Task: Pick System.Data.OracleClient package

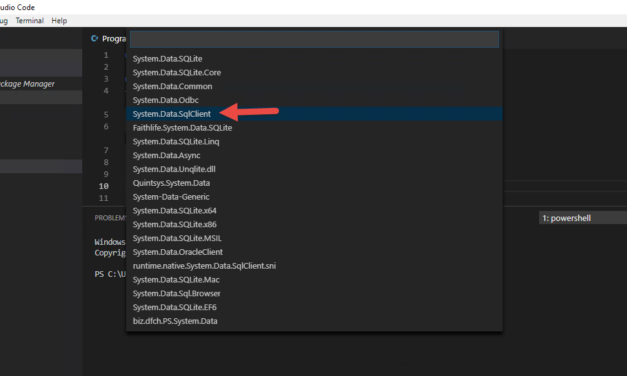Action: point(314,252)
